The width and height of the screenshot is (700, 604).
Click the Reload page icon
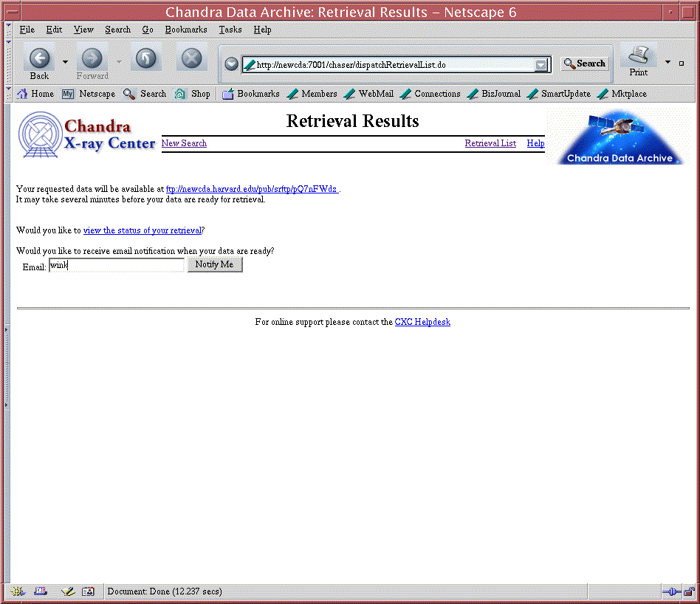pyautogui.click(x=146, y=59)
